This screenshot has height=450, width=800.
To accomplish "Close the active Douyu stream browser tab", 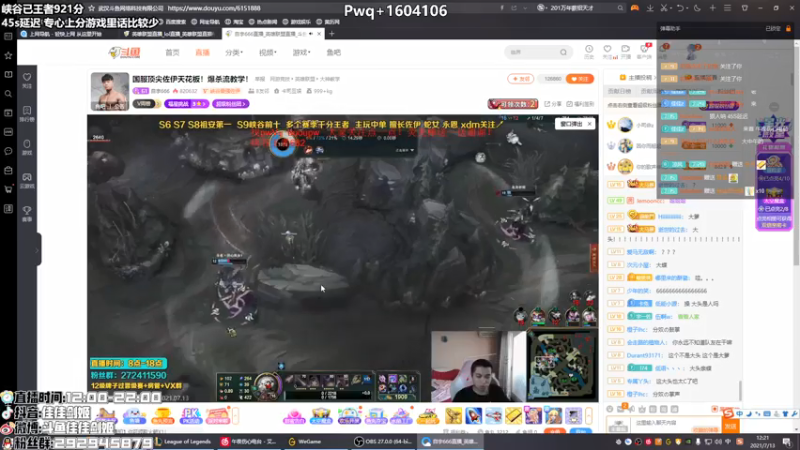I will [x=319, y=34].
